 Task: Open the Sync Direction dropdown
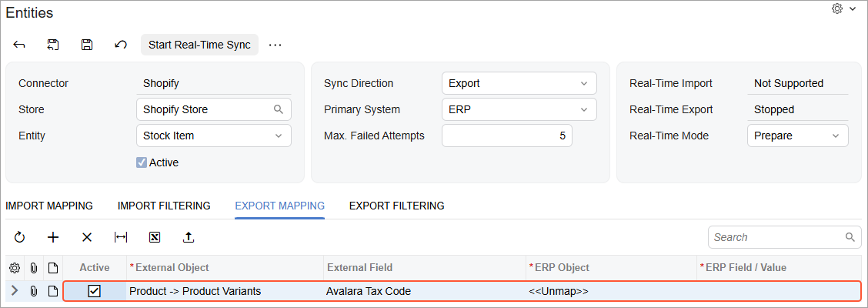pyautogui.click(x=519, y=83)
